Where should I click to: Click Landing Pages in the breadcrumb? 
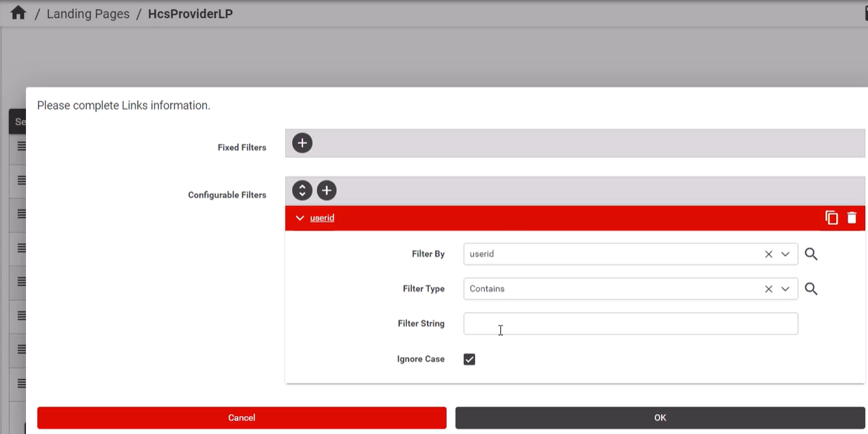pos(88,13)
